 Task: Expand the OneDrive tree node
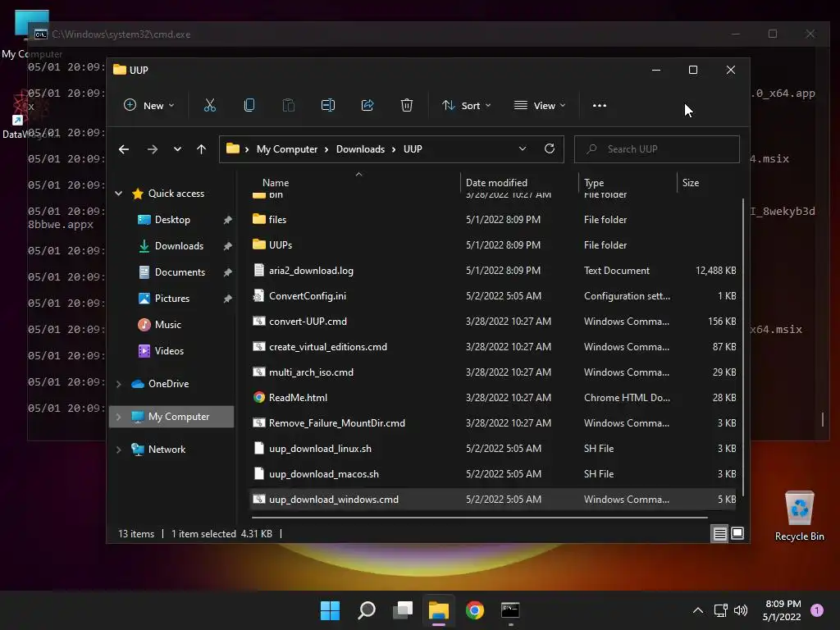(118, 384)
